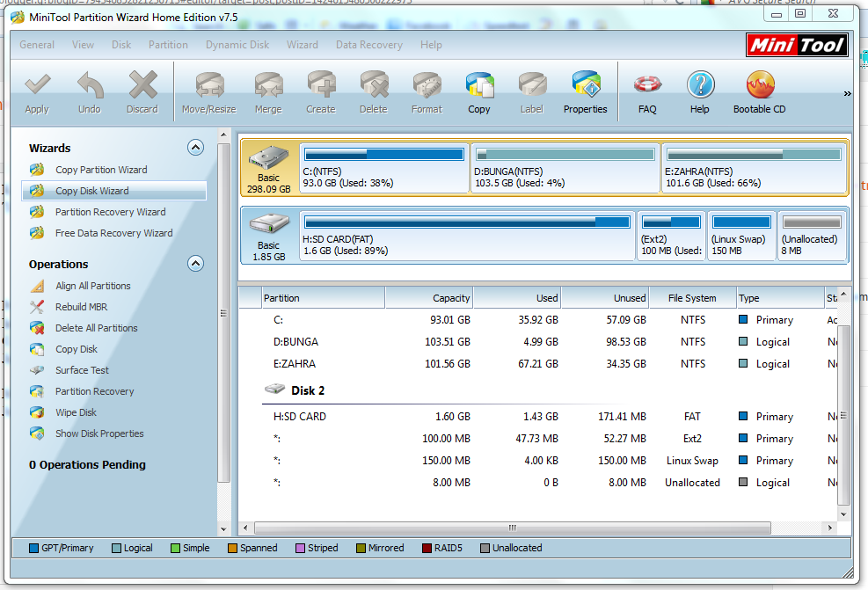
Task: Select the Linux Swap partition block
Action: (x=741, y=236)
